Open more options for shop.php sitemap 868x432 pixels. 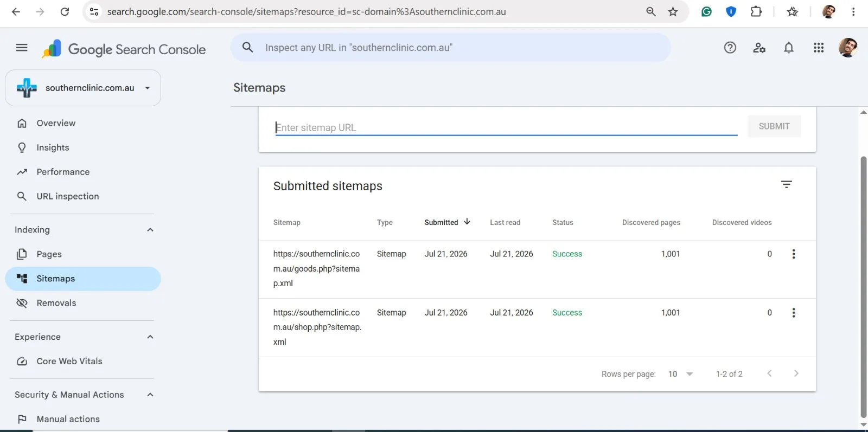(x=794, y=313)
